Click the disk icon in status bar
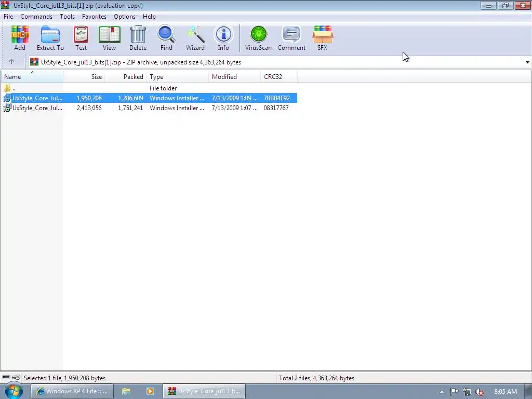 [6, 377]
